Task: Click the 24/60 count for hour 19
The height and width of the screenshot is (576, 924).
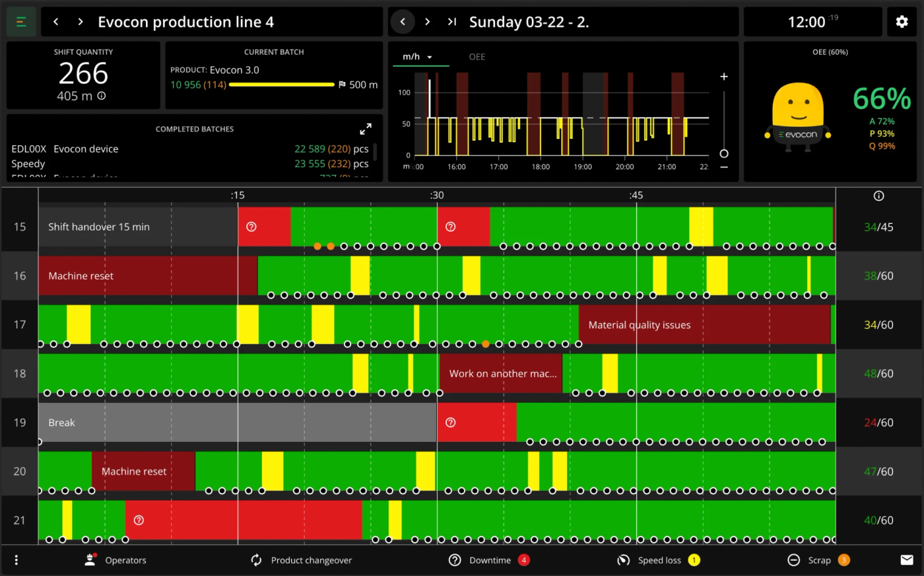Action: pos(878,423)
